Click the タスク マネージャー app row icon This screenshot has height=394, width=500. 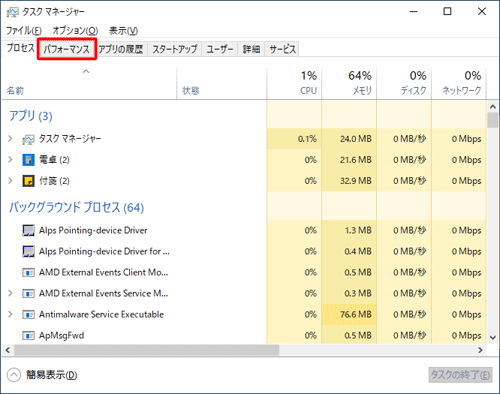(28, 139)
